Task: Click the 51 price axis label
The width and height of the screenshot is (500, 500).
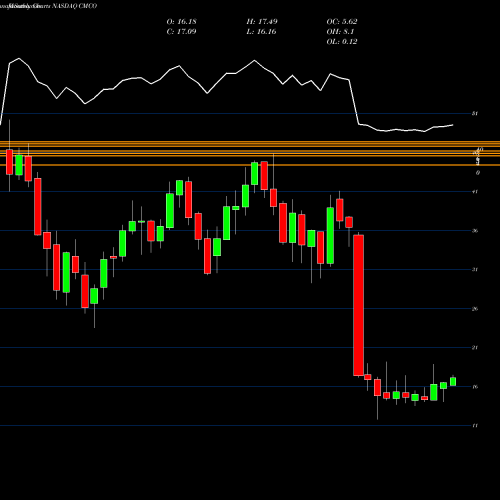Action: click(475, 114)
